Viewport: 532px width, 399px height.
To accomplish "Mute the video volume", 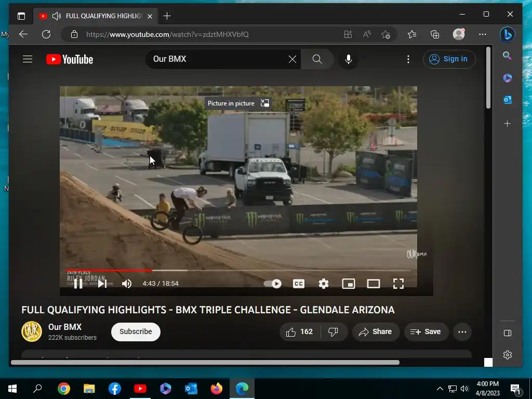I will pyautogui.click(x=127, y=283).
